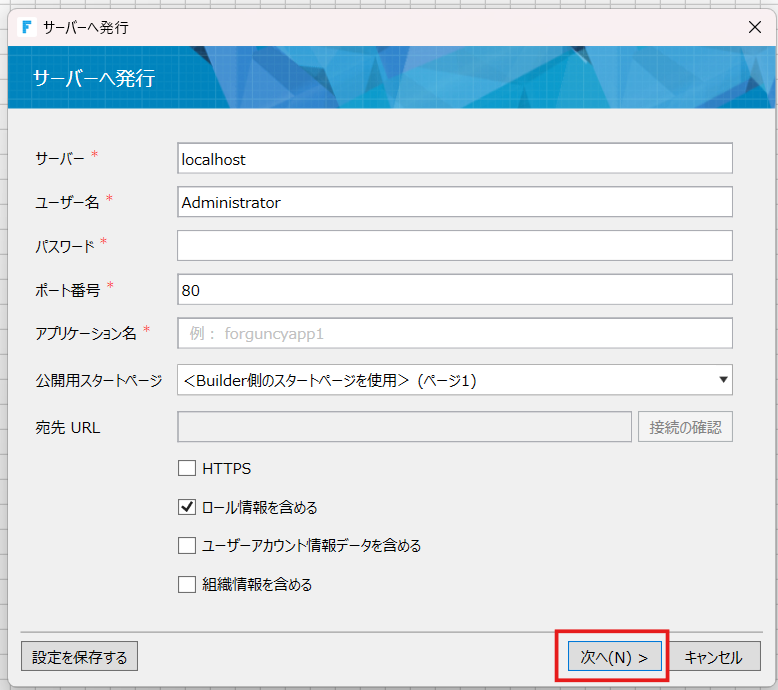Enable the HTTPS checkbox

(187, 468)
